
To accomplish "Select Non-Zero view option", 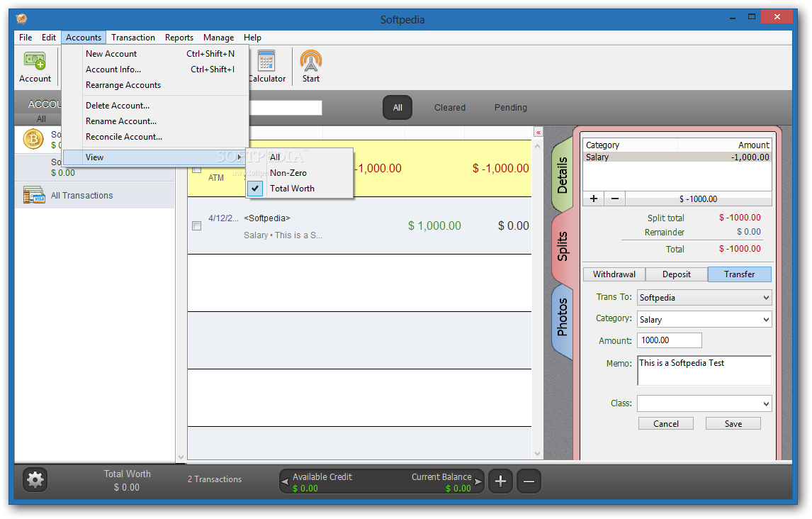I will 299,173.
